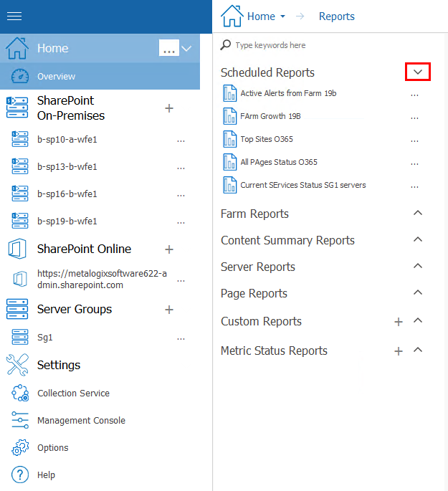Open the Home ellipsis options button

pos(169,48)
